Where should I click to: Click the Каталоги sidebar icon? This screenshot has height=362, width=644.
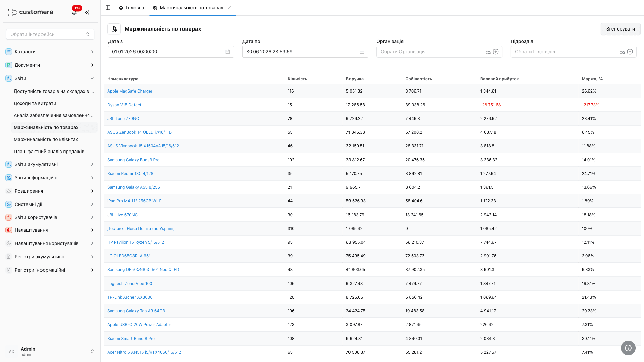(9, 52)
